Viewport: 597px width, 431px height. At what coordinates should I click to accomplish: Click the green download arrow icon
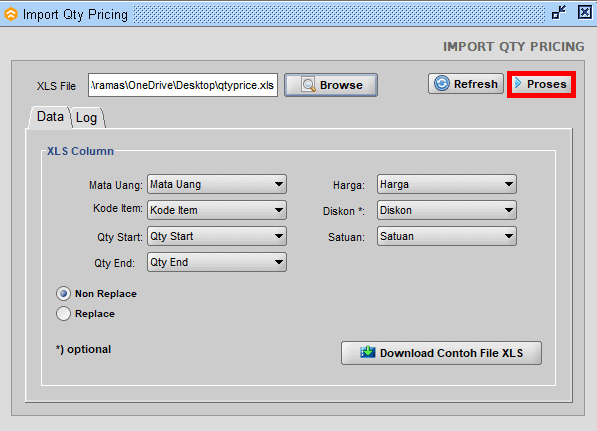(x=367, y=352)
